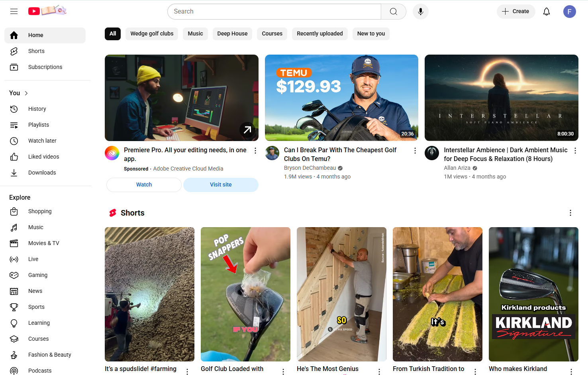This screenshot has width=588, height=375.
Task: Explore the Gaming category
Action: (45, 275)
